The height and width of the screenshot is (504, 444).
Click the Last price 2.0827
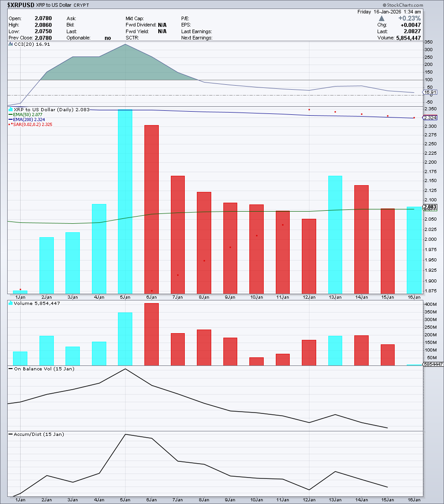coord(412,31)
